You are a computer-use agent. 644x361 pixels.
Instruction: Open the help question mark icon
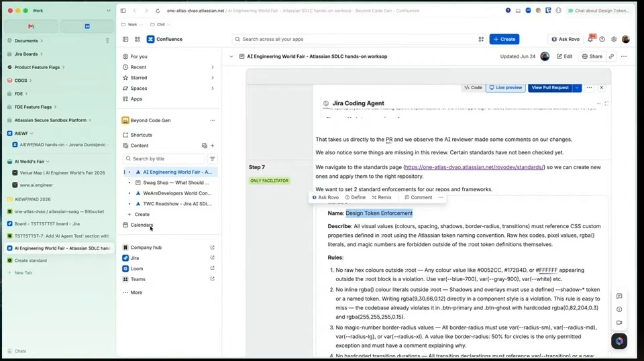[x=602, y=39]
